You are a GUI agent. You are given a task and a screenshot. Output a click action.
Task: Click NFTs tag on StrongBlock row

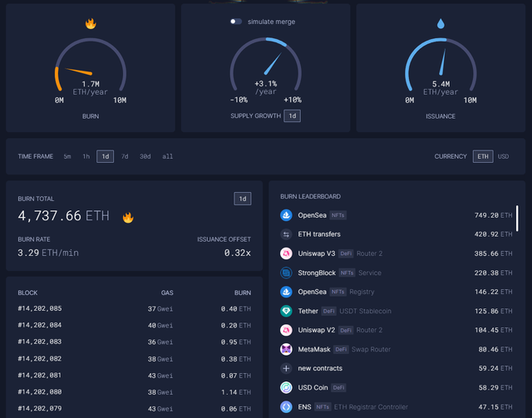pyautogui.click(x=347, y=273)
